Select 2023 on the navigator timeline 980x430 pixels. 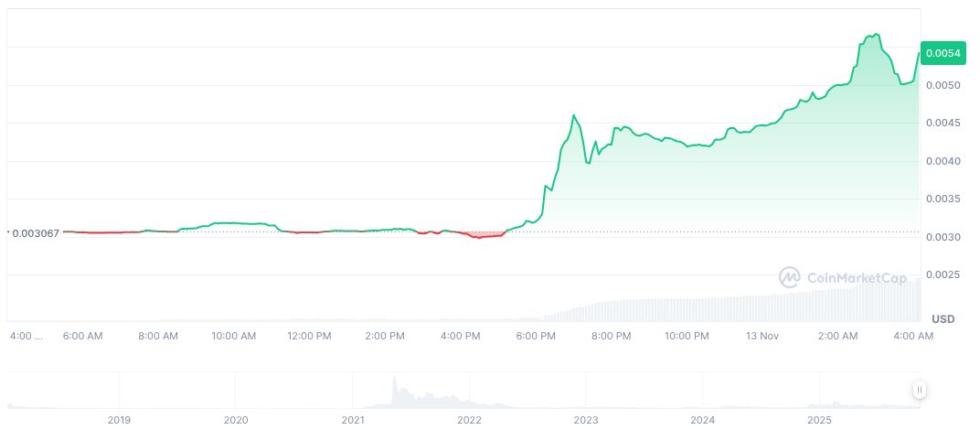click(x=586, y=420)
